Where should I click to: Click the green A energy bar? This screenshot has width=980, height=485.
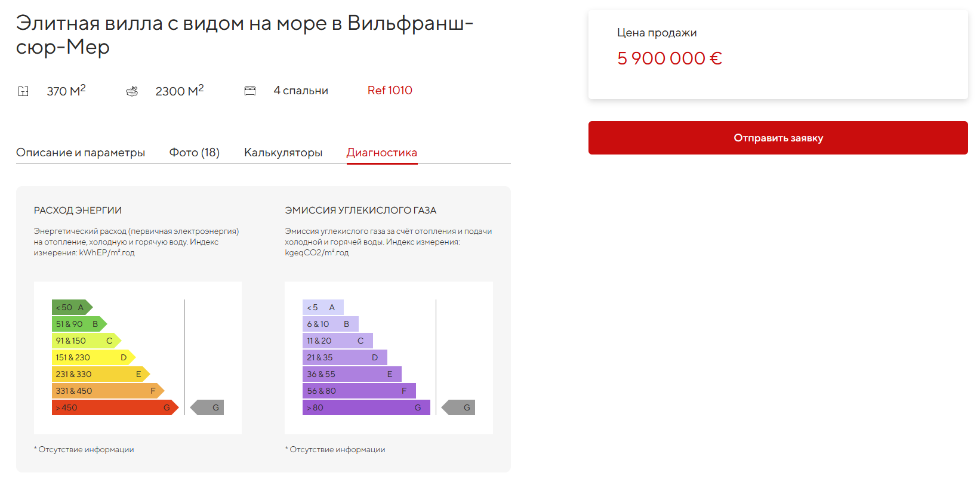71,307
